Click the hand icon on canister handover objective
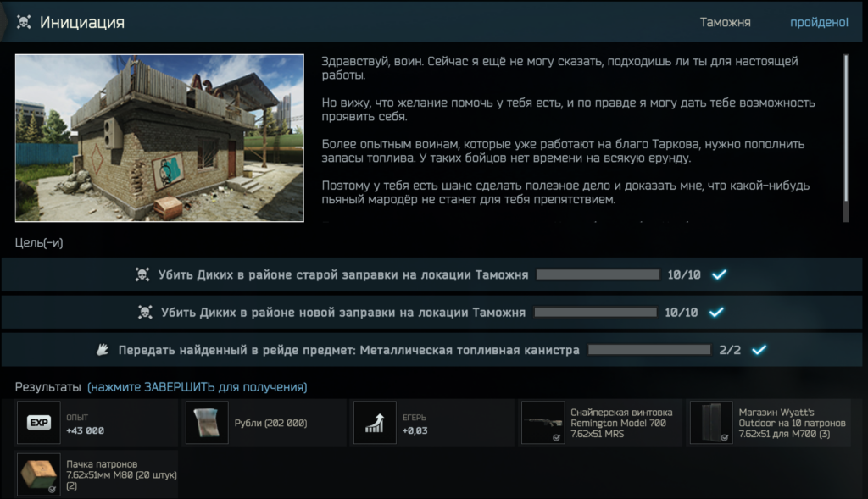Viewport: 868px width, 499px height. click(103, 349)
